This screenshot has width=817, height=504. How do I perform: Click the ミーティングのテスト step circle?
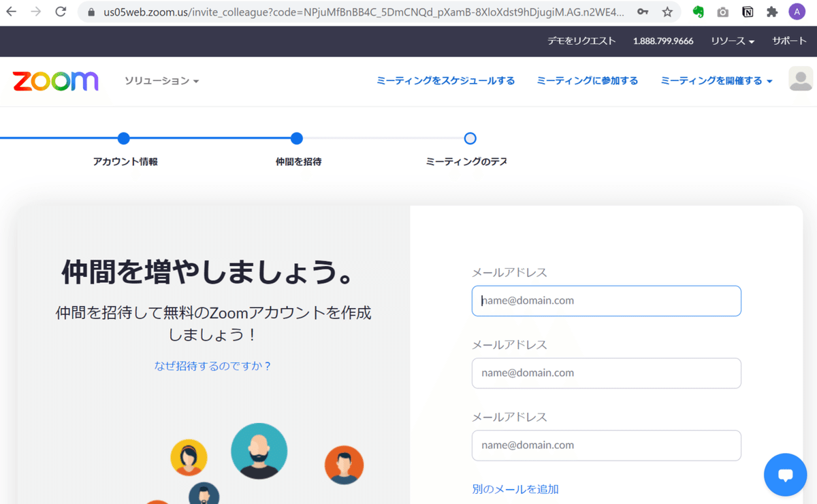coord(470,139)
